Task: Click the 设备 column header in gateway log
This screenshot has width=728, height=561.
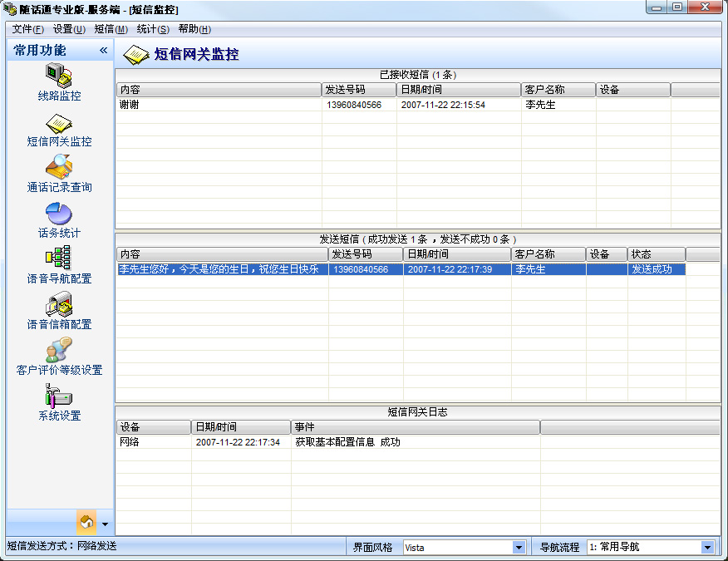Action: tap(154, 427)
